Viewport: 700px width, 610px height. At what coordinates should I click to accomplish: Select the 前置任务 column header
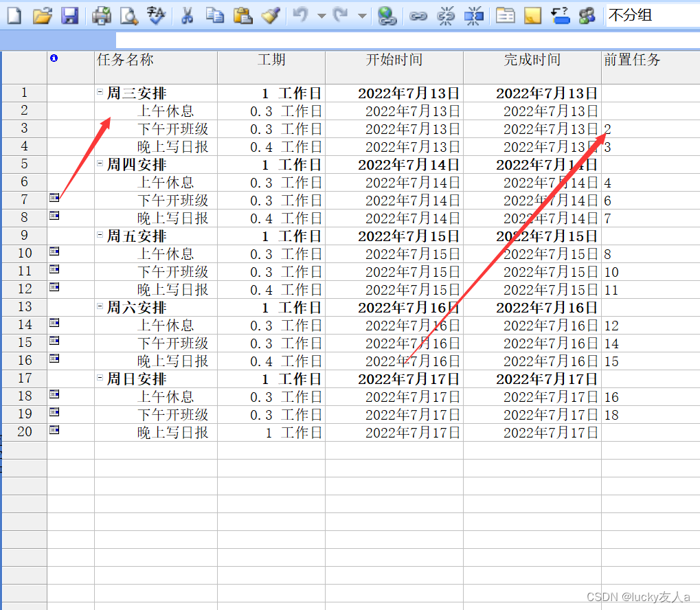651,67
